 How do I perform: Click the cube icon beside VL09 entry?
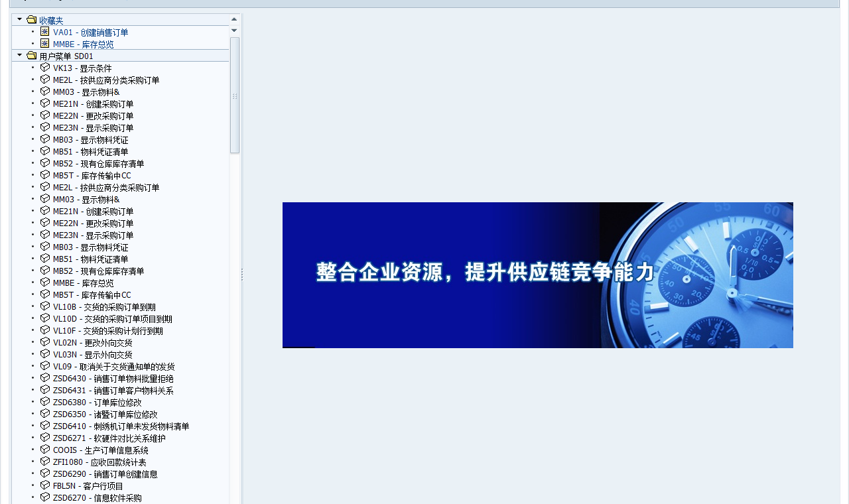click(x=44, y=366)
